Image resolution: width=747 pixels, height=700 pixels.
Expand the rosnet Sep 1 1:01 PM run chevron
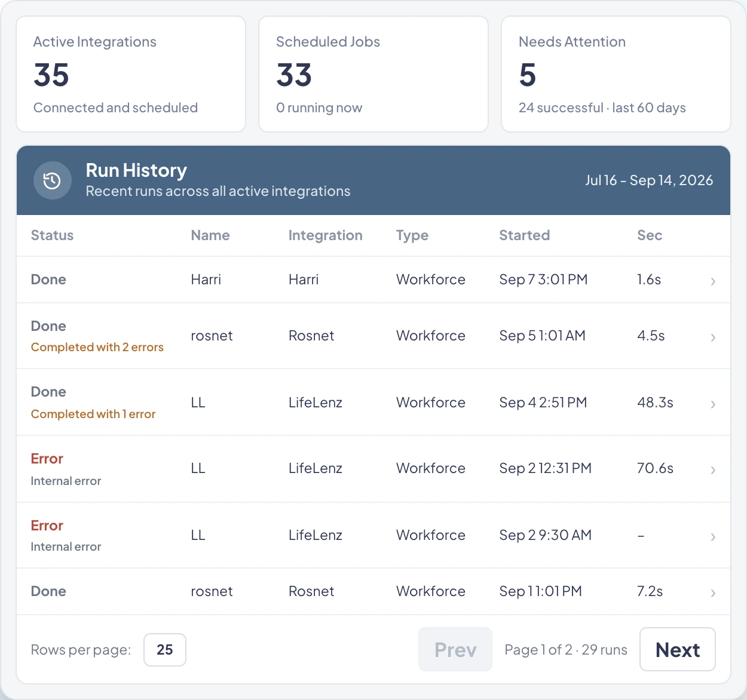pyautogui.click(x=713, y=592)
